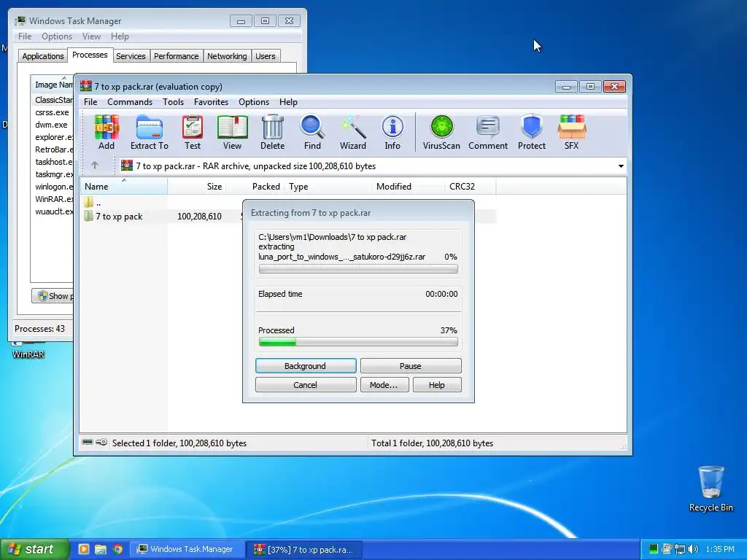The image size is (747, 560).
Task: Open Task Manager View menu
Action: [91, 36]
